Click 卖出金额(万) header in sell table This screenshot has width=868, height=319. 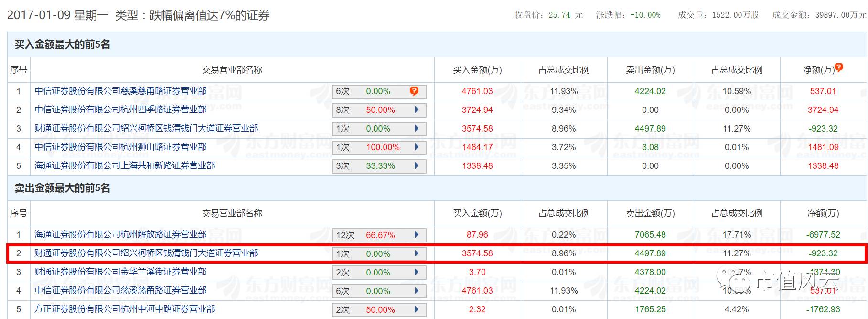(x=650, y=213)
